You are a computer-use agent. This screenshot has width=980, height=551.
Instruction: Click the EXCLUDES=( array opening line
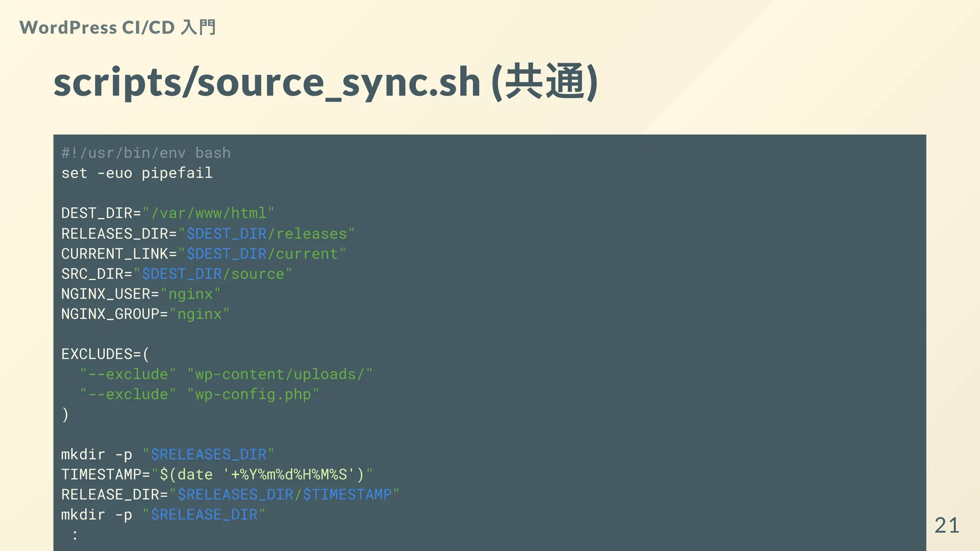pyautogui.click(x=105, y=354)
